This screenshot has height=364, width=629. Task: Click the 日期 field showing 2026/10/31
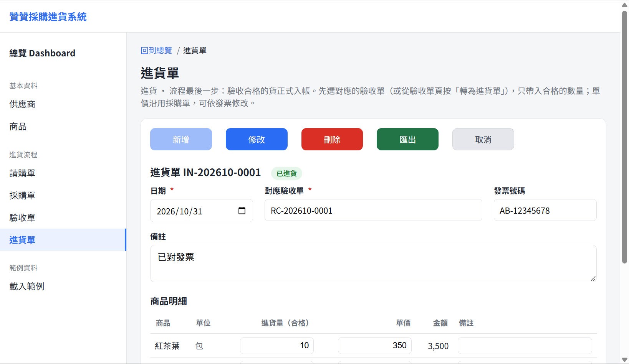202,211
